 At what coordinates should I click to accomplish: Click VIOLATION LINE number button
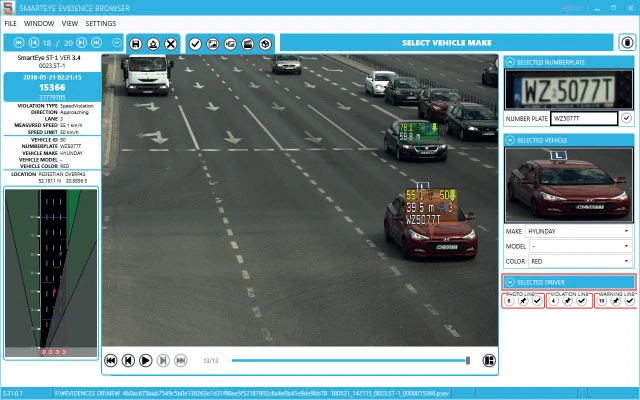tap(553, 301)
